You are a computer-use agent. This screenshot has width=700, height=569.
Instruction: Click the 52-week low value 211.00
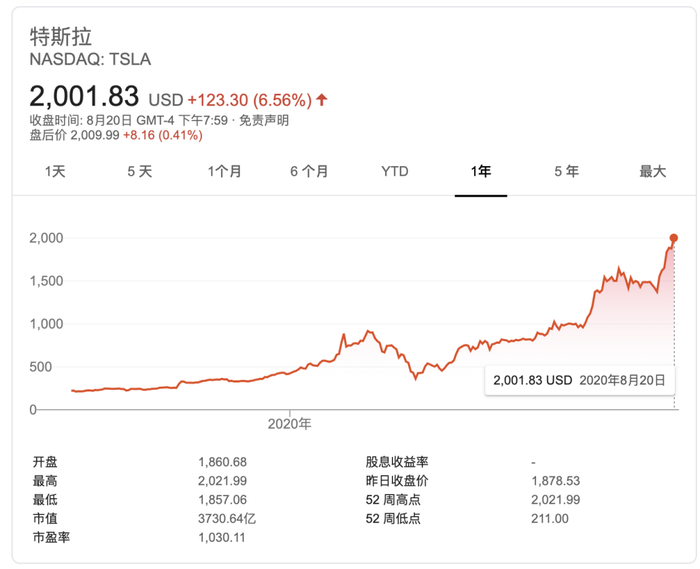pos(550,519)
